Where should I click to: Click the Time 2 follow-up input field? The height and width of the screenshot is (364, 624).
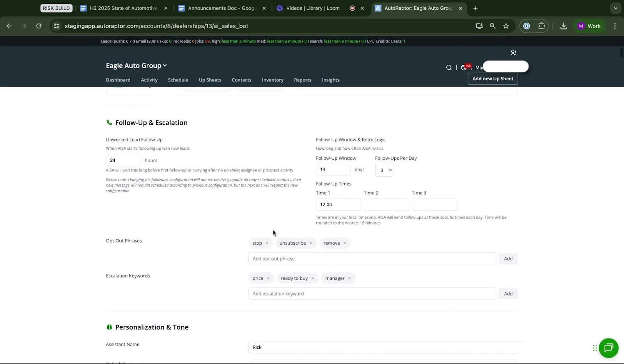click(x=386, y=205)
